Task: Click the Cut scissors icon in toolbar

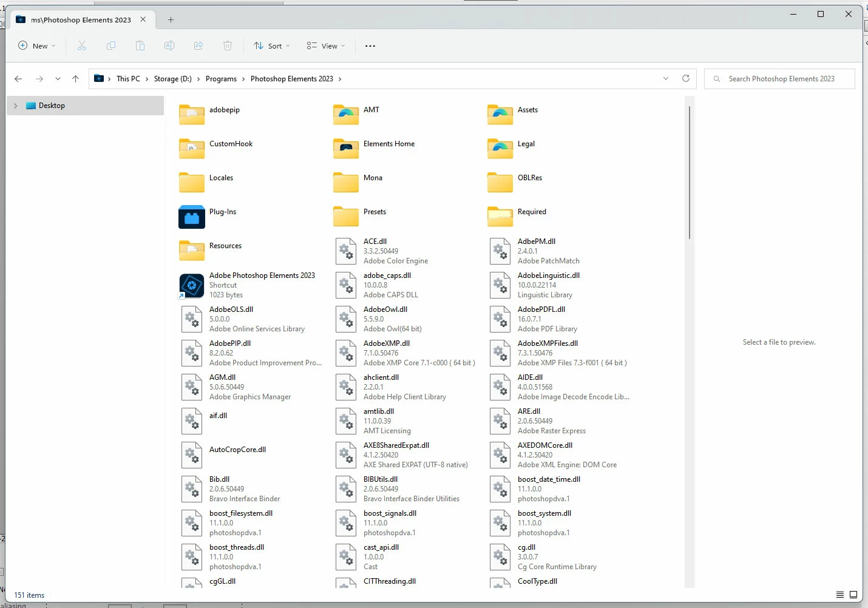Action: [82, 46]
